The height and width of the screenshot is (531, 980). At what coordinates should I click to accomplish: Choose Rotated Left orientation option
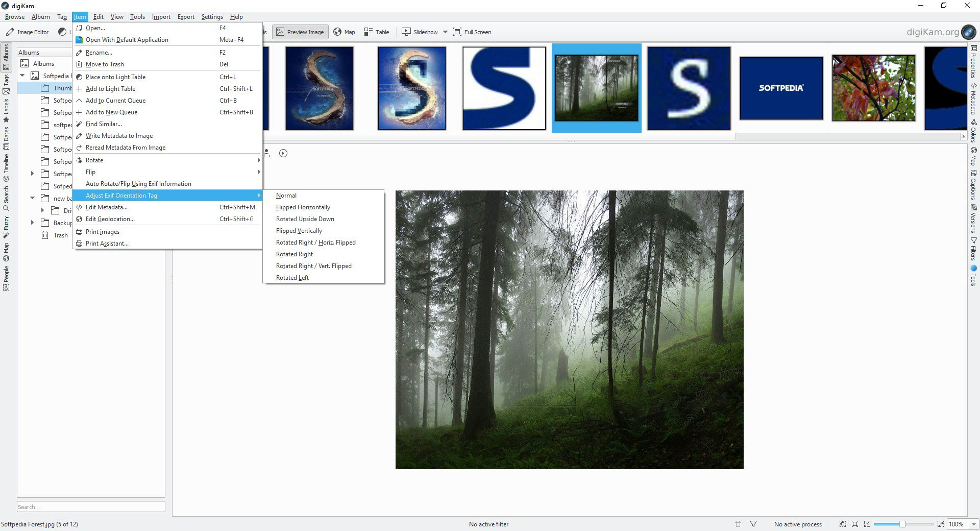pyautogui.click(x=292, y=278)
